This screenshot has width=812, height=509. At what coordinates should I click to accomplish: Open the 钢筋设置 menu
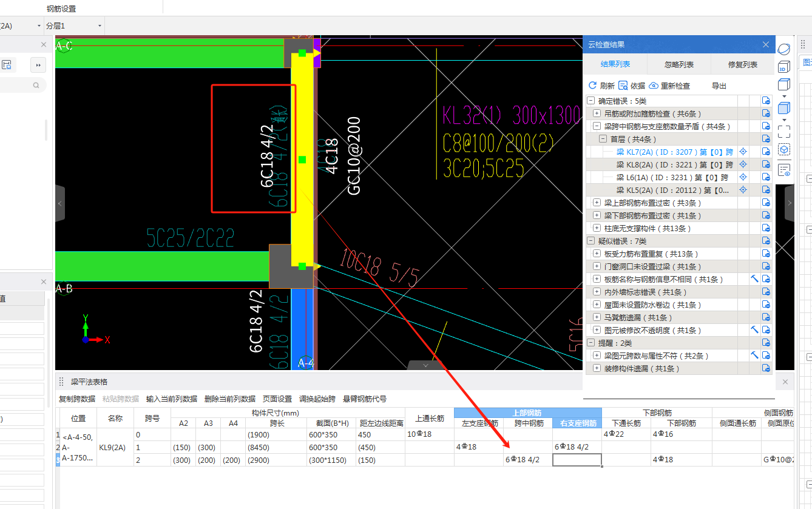click(x=61, y=9)
